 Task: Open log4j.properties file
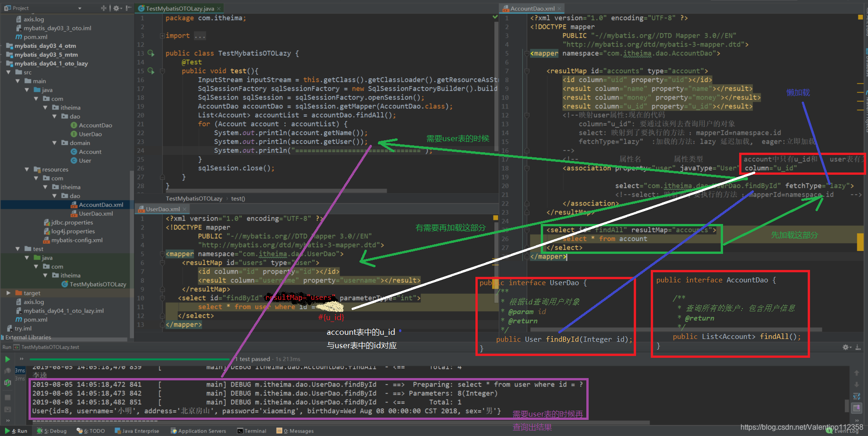(69, 231)
